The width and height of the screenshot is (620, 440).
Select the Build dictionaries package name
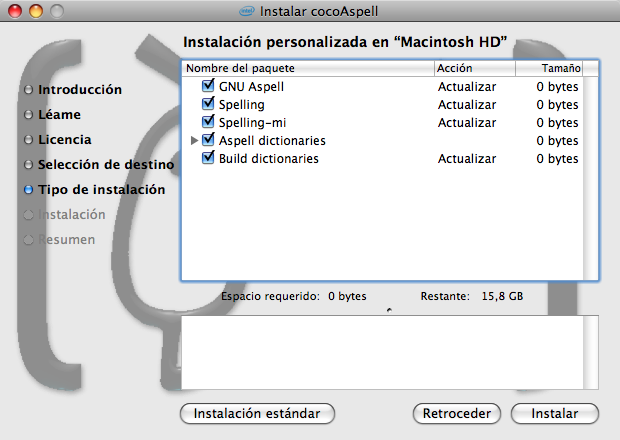click(x=269, y=159)
